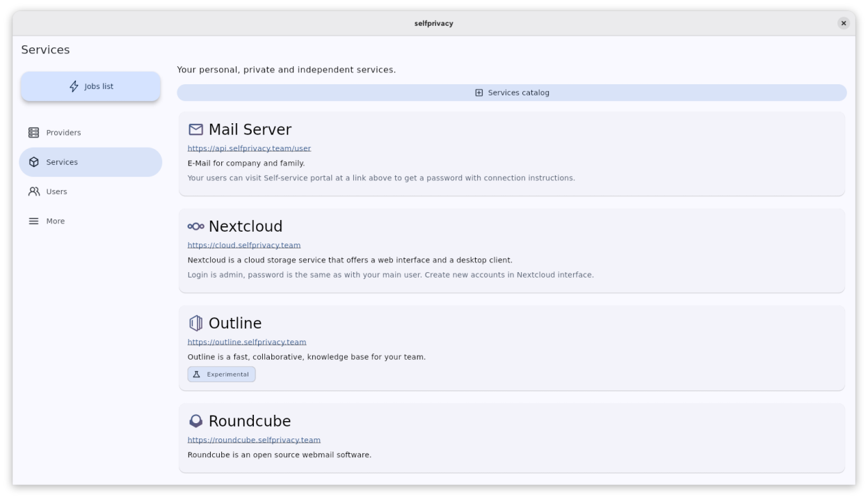Click the plus icon on Services catalog

click(x=479, y=93)
